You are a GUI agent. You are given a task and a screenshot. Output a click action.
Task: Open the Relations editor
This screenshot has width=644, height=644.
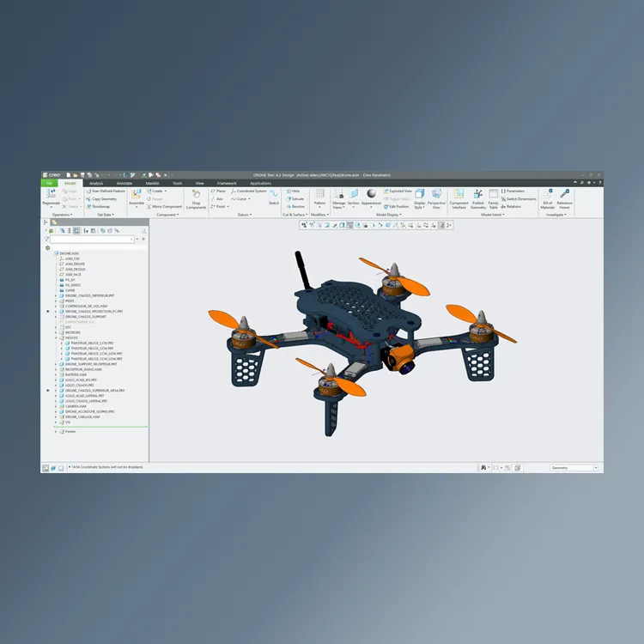(511, 207)
